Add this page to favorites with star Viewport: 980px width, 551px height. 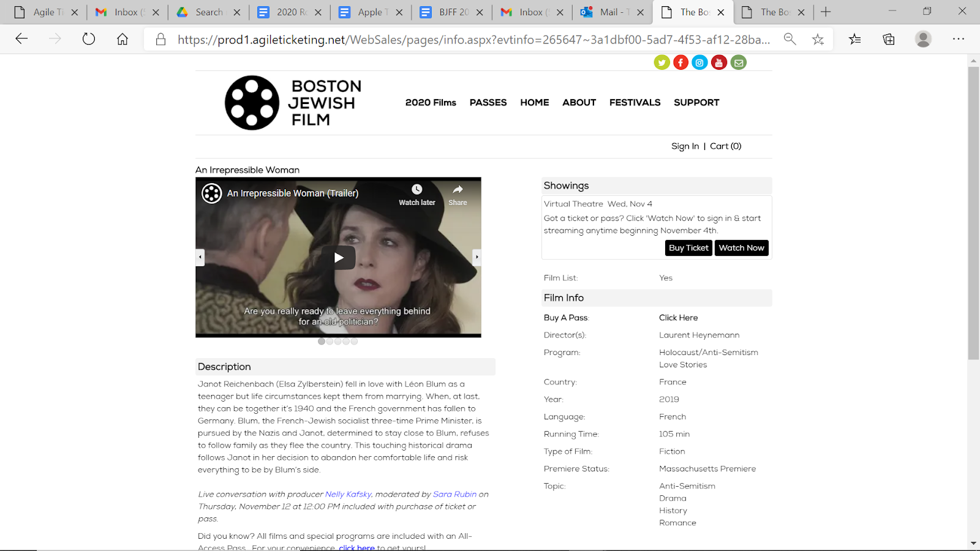pos(818,39)
